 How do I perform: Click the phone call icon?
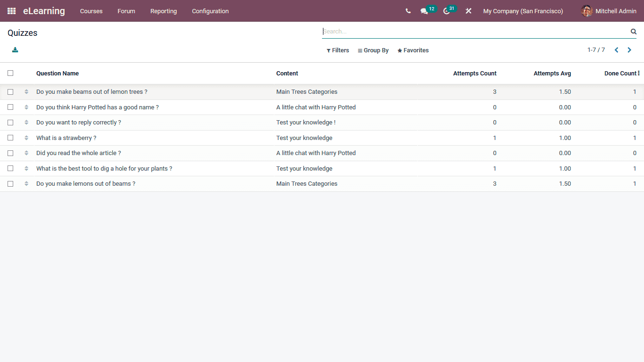[408, 11]
